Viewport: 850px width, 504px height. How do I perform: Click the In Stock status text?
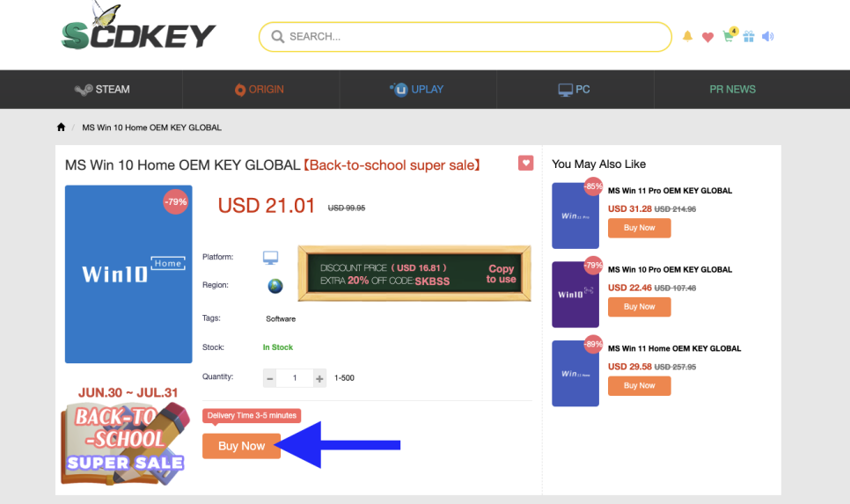click(277, 347)
